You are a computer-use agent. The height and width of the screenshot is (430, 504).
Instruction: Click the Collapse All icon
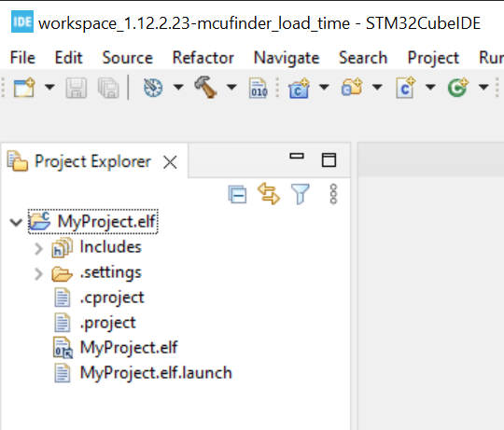tap(238, 194)
